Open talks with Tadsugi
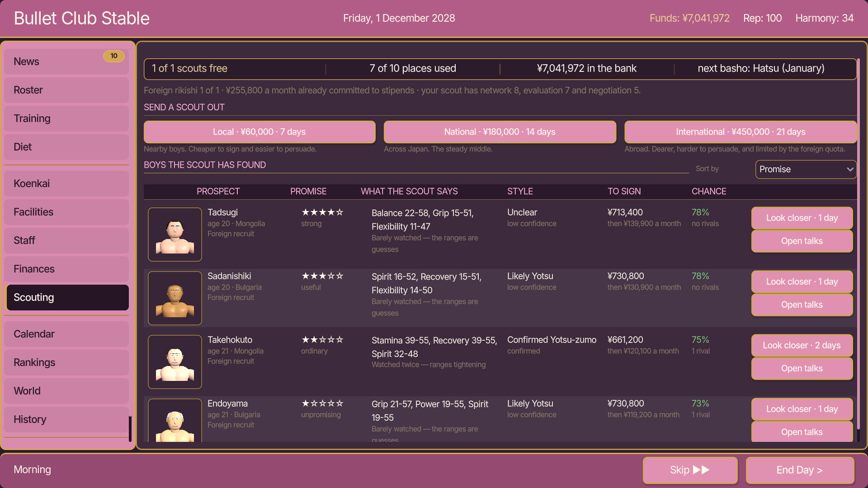Viewport: 868px width, 488px height. pos(802,241)
